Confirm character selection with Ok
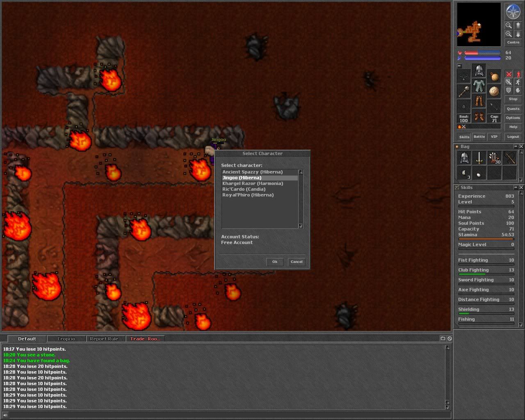The width and height of the screenshot is (525, 420). point(275,262)
